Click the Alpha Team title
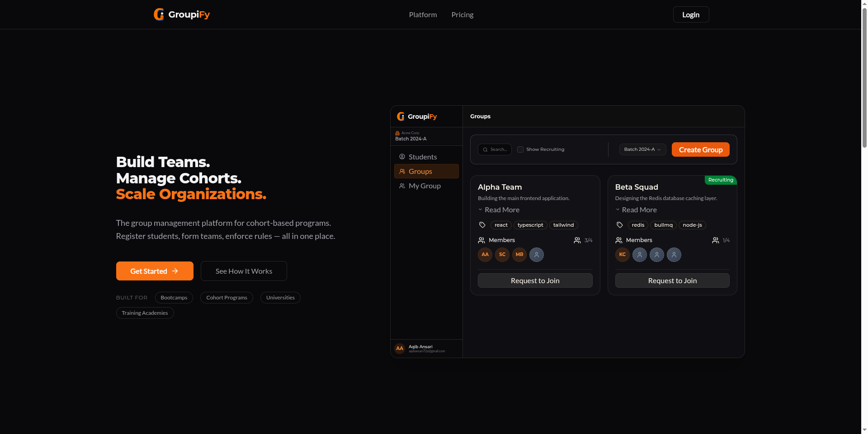The height and width of the screenshot is (434, 868). coord(500,187)
